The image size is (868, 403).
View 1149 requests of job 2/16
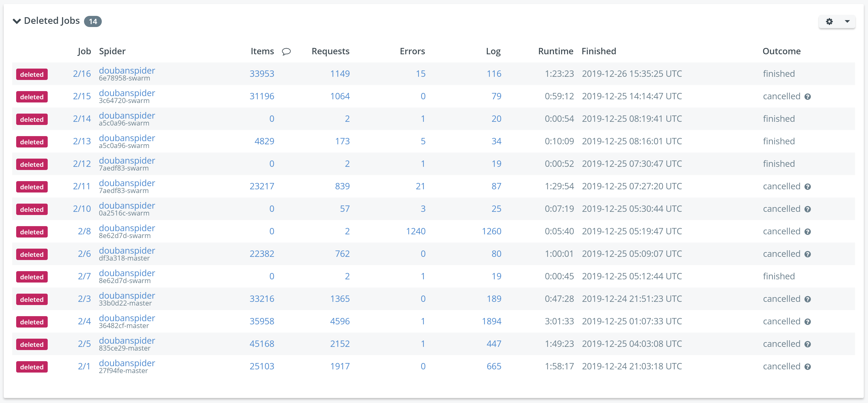click(x=340, y=74)
